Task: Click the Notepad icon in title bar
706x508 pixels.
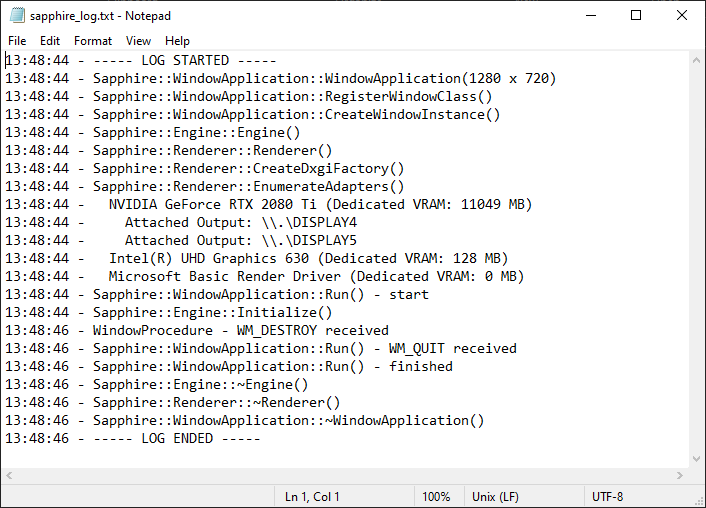Action: click(x=16, y=16)
